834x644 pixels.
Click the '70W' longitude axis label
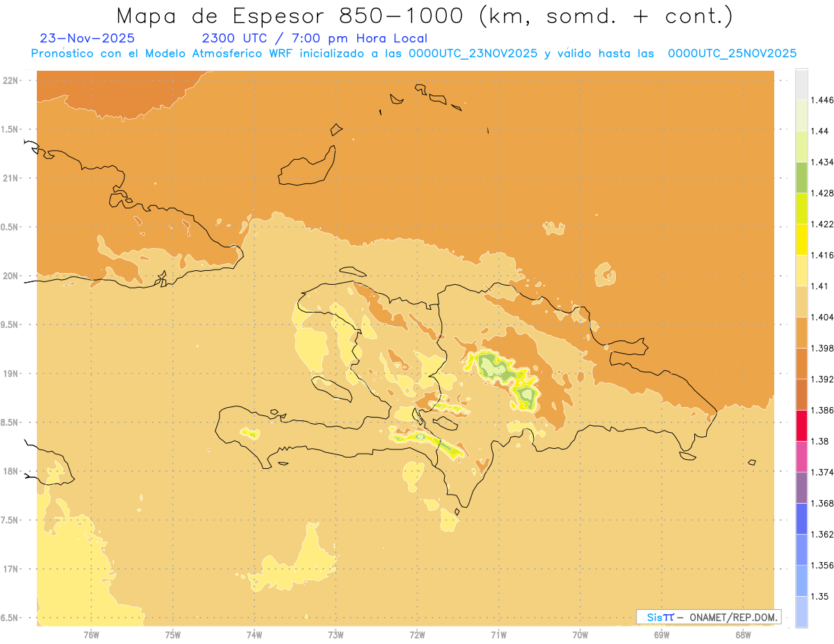[x=580, y=634]
